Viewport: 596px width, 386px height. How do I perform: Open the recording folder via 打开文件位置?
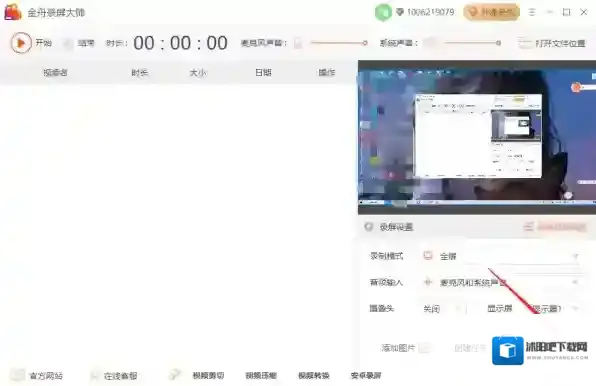552,43
